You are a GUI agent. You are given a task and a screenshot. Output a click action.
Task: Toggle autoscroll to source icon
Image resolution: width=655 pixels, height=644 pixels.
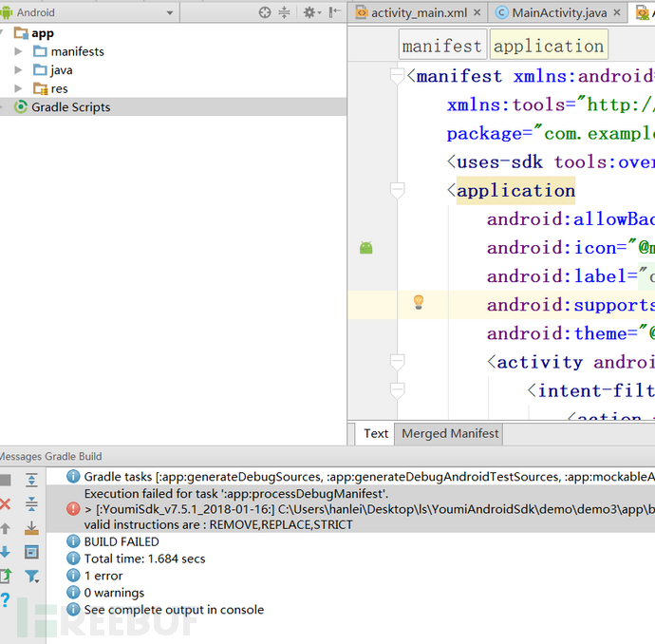pyautogui.click(x=31, y=528)
